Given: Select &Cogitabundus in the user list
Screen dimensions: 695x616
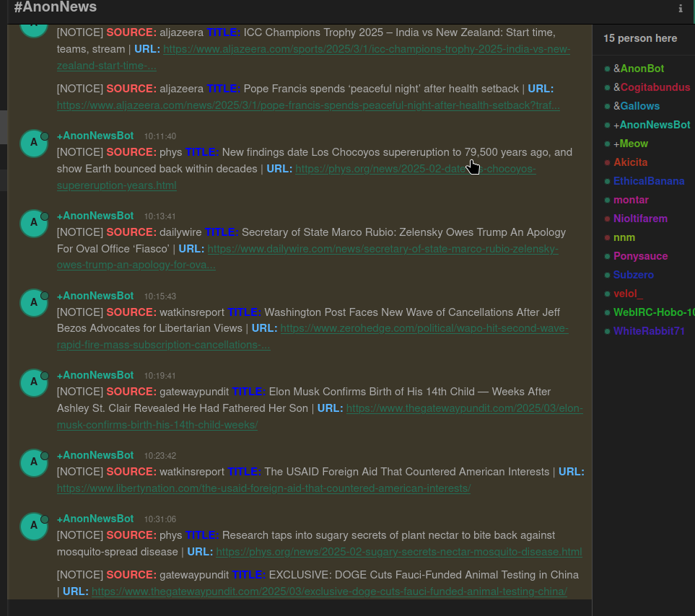Looking at the screenshot, I should click(x=652, y=87).
